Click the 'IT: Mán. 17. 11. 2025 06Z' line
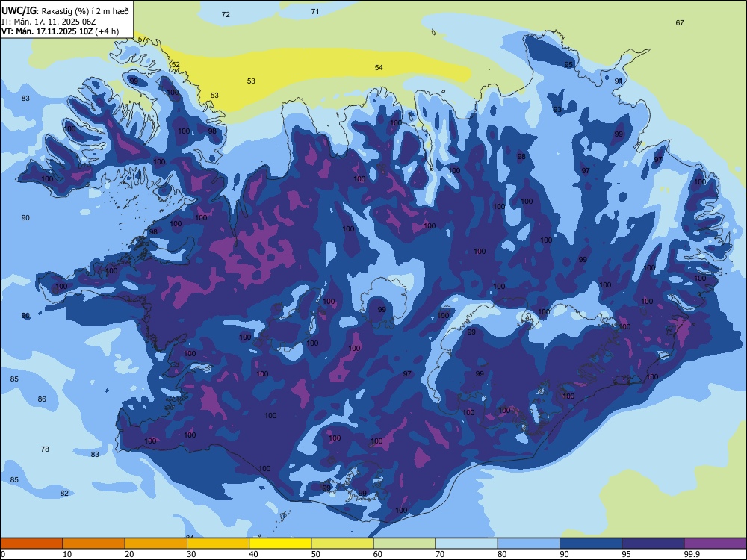This screenshot has width=747, height=560. (x=49, y=22)
